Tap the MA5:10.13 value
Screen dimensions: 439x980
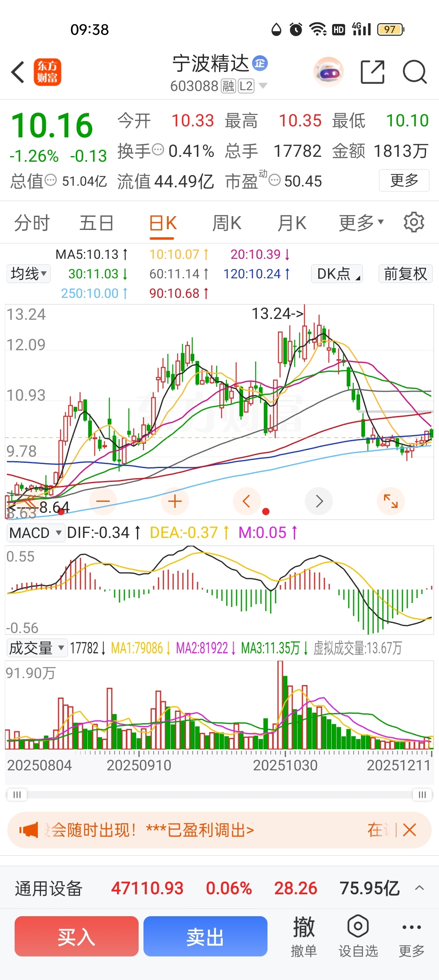tap(91, 254)
